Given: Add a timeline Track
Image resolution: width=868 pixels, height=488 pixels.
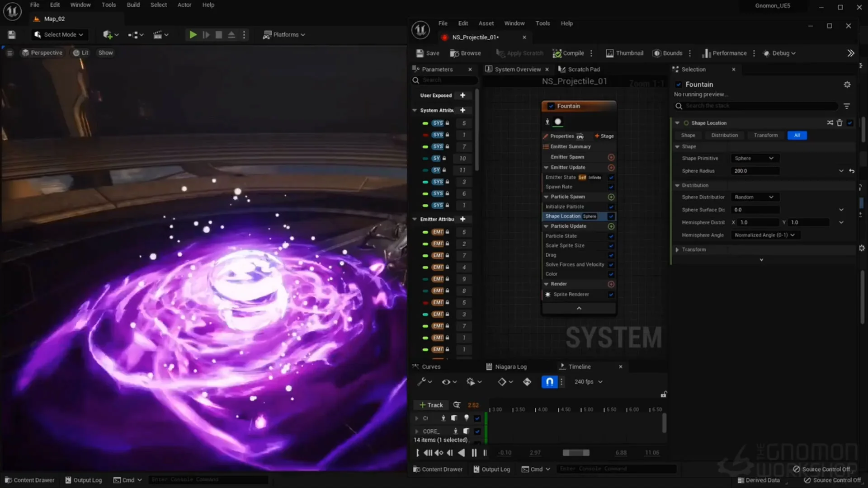Looking at the screenshot, I should click(x=431, y=405).
